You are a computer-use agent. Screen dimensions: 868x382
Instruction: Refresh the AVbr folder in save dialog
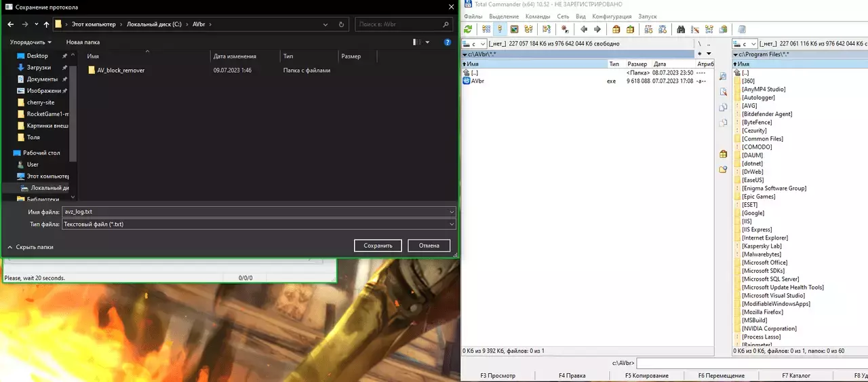click(341, 24)
